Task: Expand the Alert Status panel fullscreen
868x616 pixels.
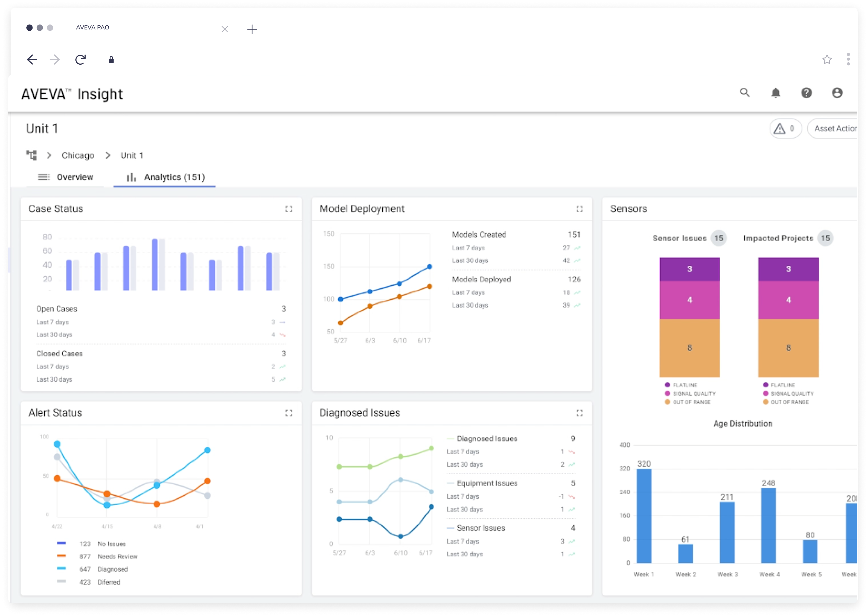Action: 289,413
